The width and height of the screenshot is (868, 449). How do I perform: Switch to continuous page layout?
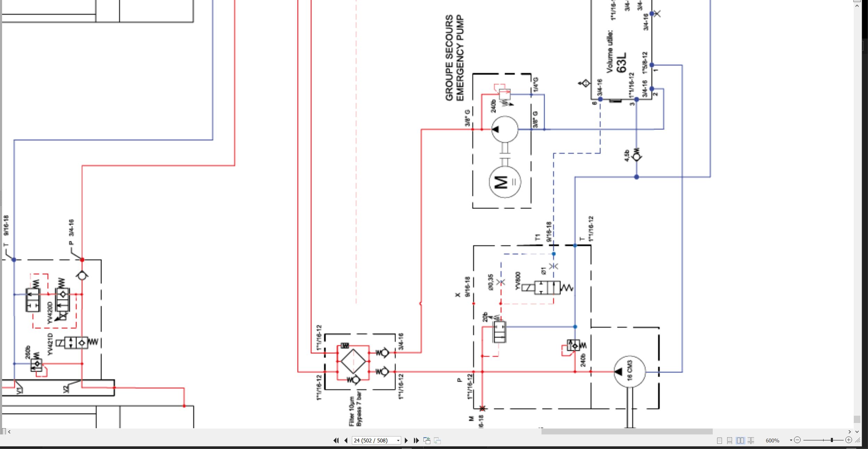point(729,440)
